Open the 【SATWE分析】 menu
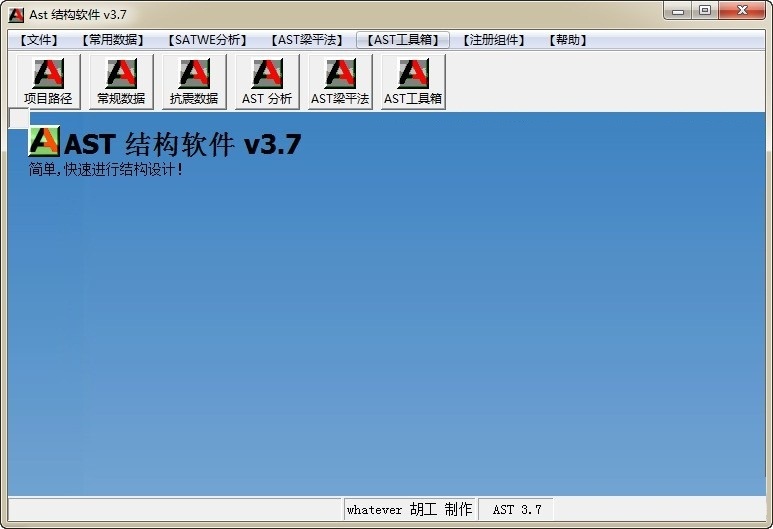Image resolution: width=773 pixels, height=529 pixels. click(207, 40)
